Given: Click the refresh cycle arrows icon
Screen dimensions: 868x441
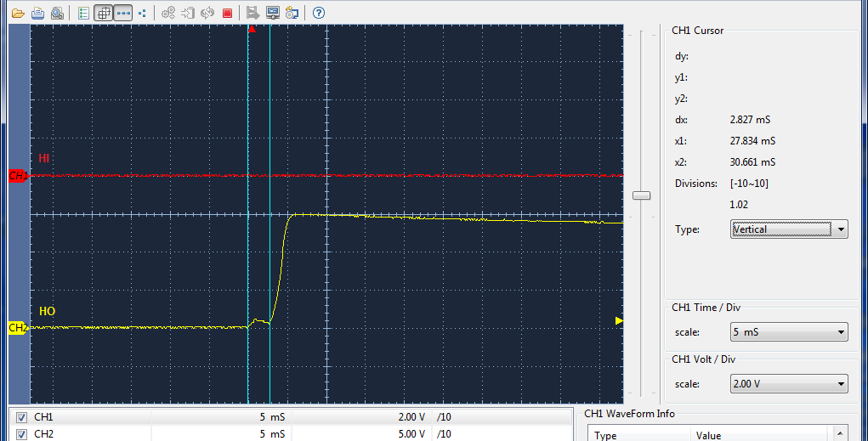Looking at the screenshot, I should pyautogui.click(x=207, y=13).
